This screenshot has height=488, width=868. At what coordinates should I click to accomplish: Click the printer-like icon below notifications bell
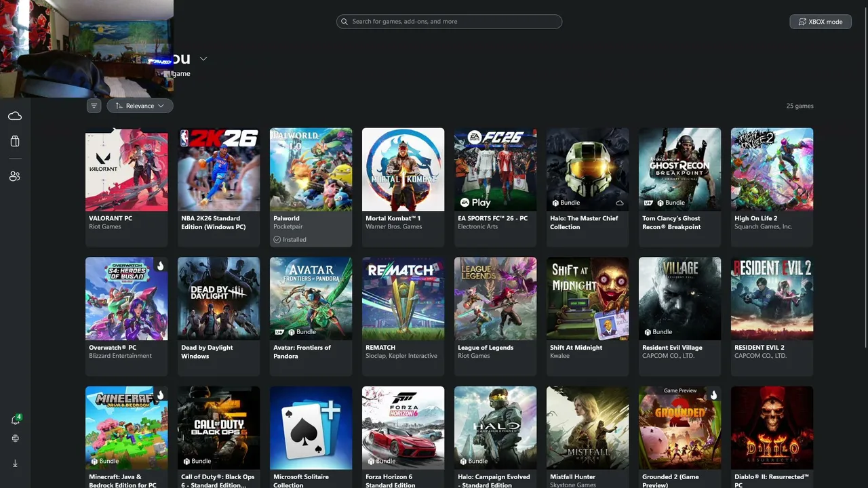click(15, 439)
